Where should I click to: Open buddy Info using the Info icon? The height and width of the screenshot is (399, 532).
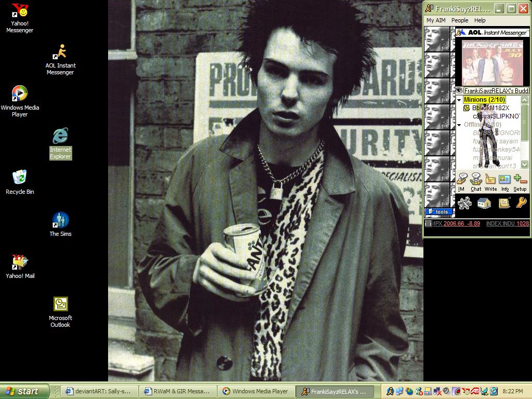504,179
